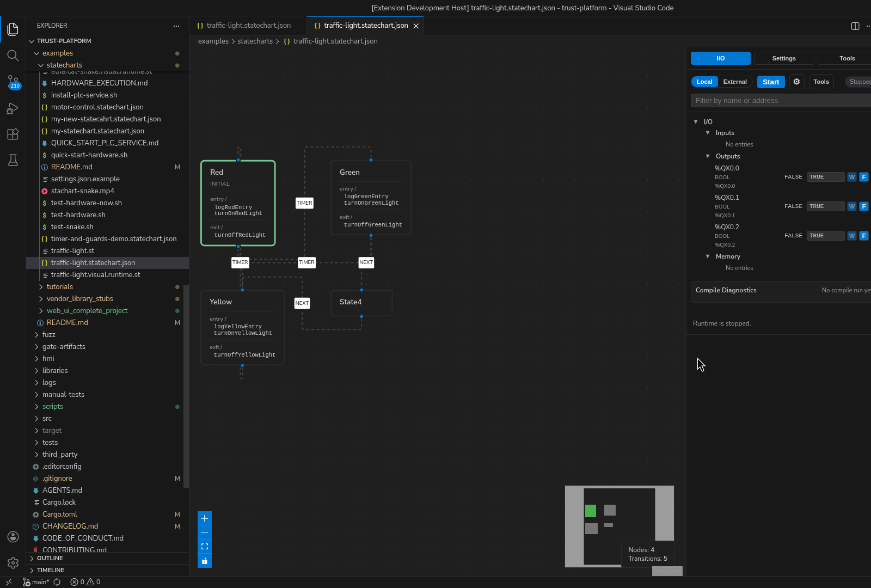
Task: Open the simulation settings gear icon
Action: pyautogui.click(x=796, y=82)
